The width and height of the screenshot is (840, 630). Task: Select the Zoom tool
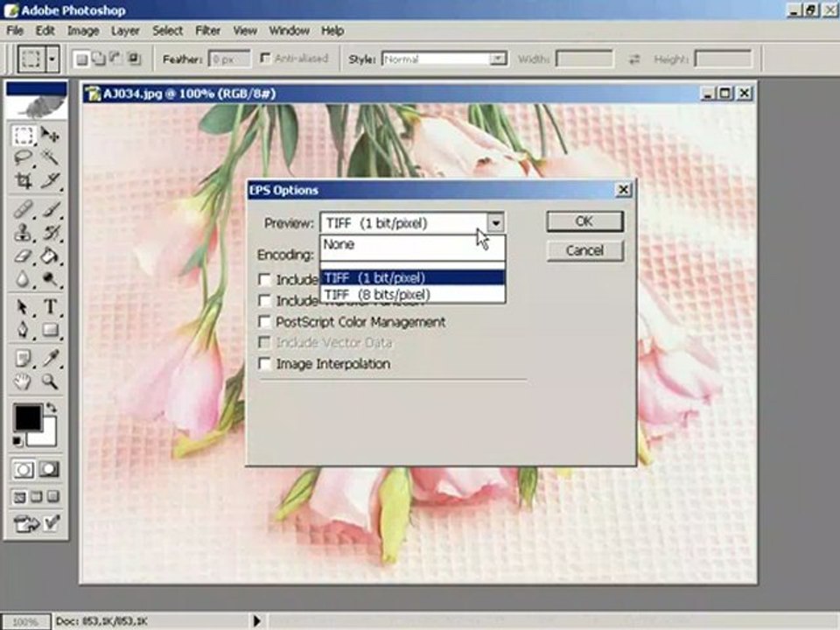(x=50, y=381)
